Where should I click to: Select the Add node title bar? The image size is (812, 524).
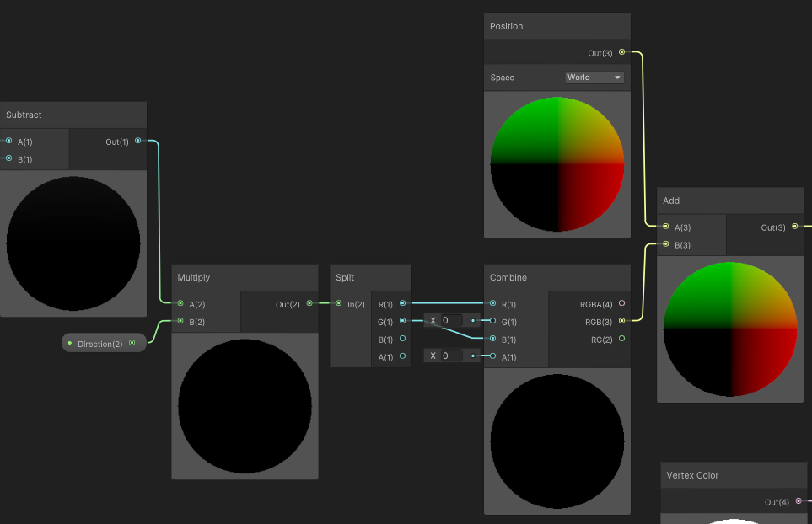730,201
